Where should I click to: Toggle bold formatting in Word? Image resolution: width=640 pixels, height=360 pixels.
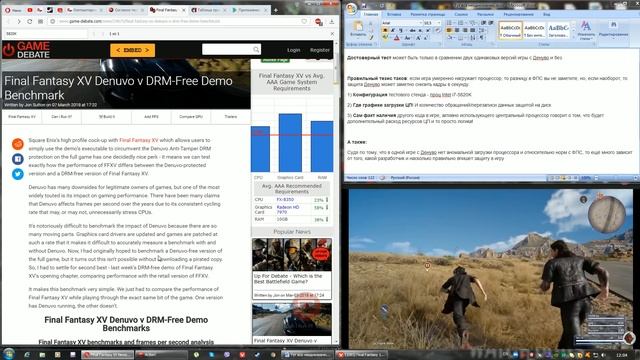coord(385,30)
